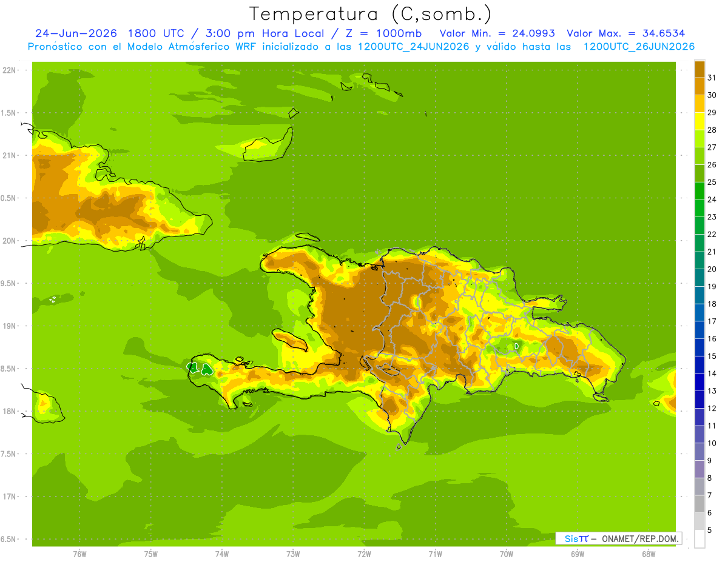This screenshot has width=728, height=562.
Task: Click the legend value "29"
Action: [x=712, y=112]
